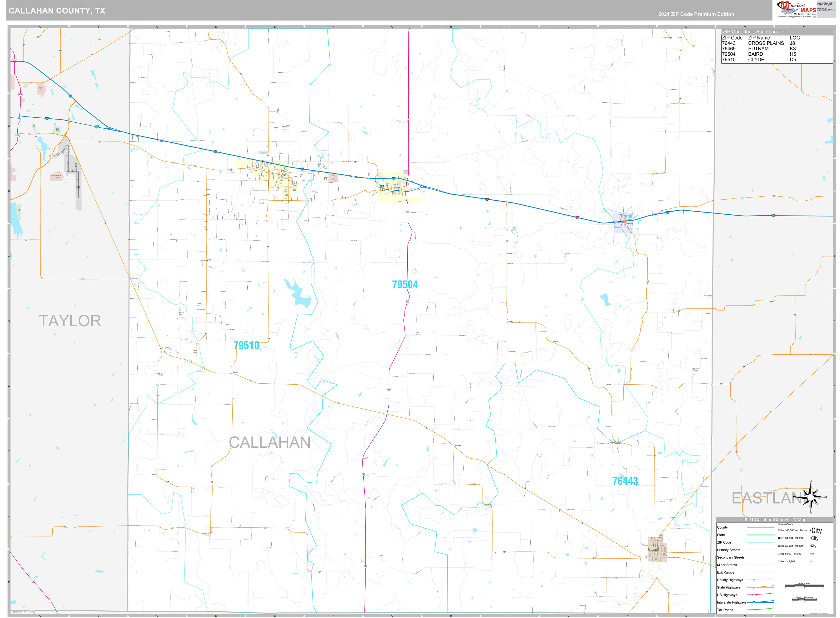
Task: Click the compass rose
Action: pos(811,497)
